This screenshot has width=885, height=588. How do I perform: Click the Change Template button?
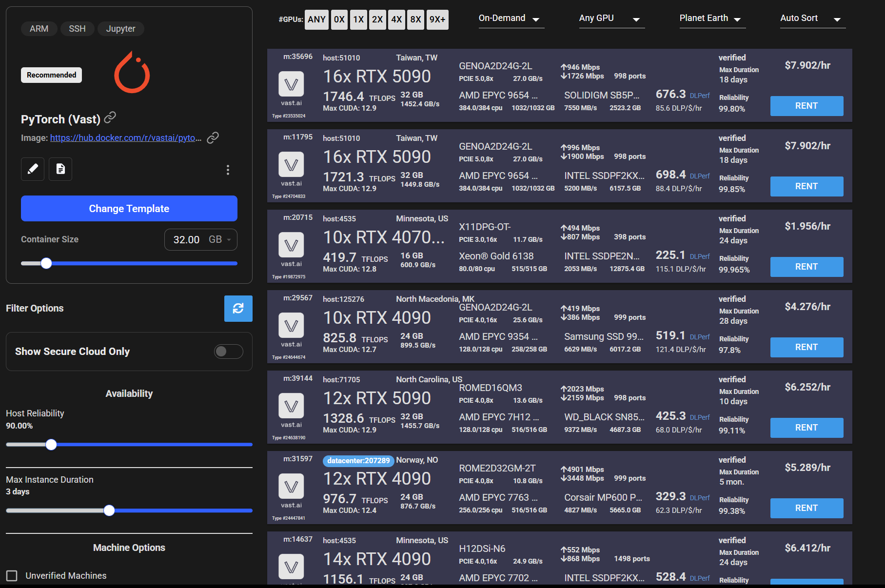[x=129, y=208]
